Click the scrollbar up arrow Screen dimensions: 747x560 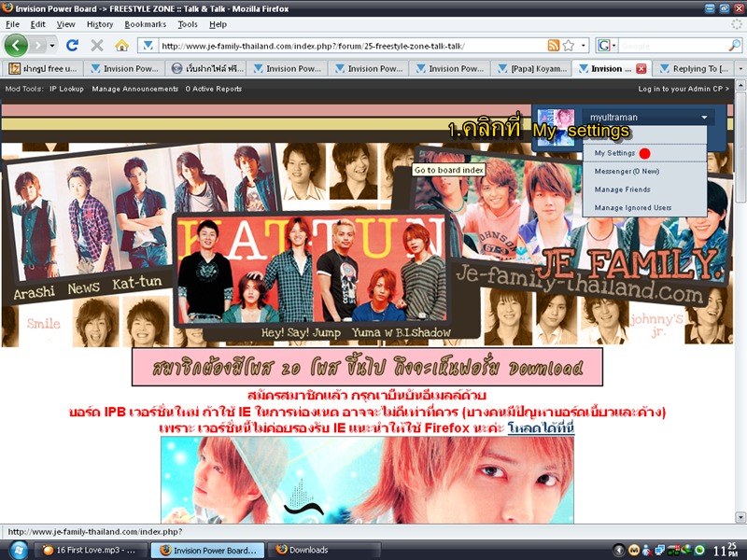[740, 85]
